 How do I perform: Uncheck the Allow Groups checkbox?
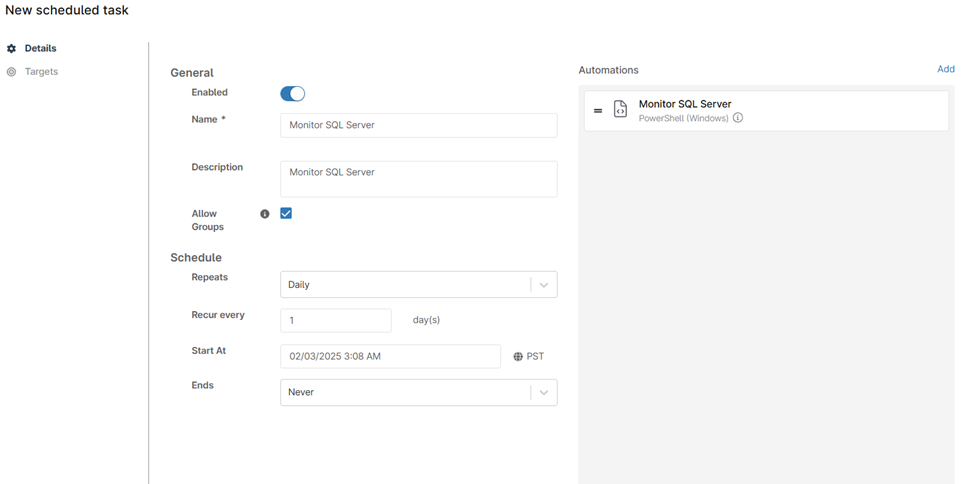[286, 213]
